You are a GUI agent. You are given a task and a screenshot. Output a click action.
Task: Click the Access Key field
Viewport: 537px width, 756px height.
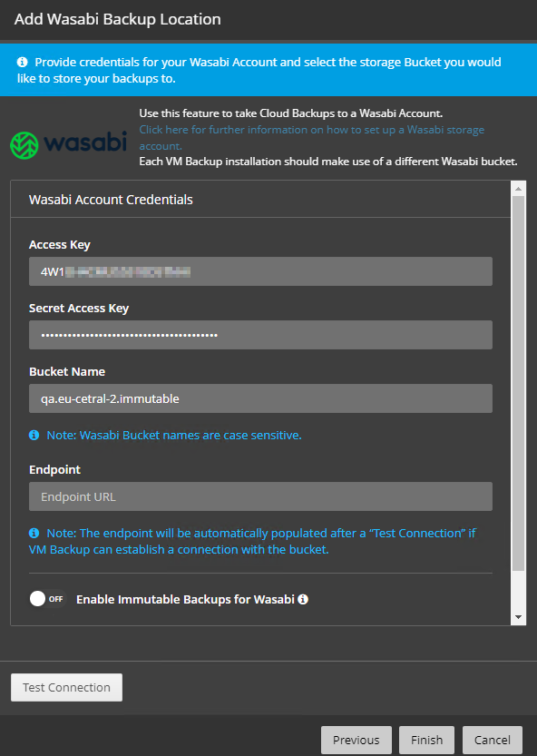coord(260,271)
